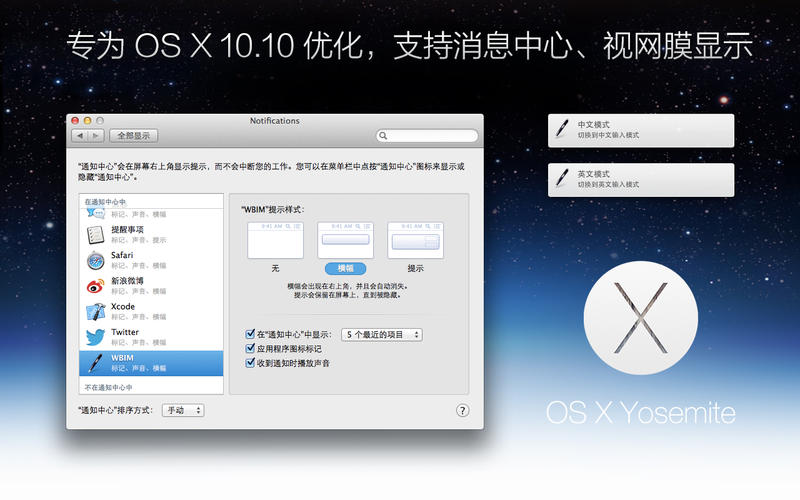Click the magnifier icon in search field
This screenshot has height=500, width=800.
tap(383, 136)
